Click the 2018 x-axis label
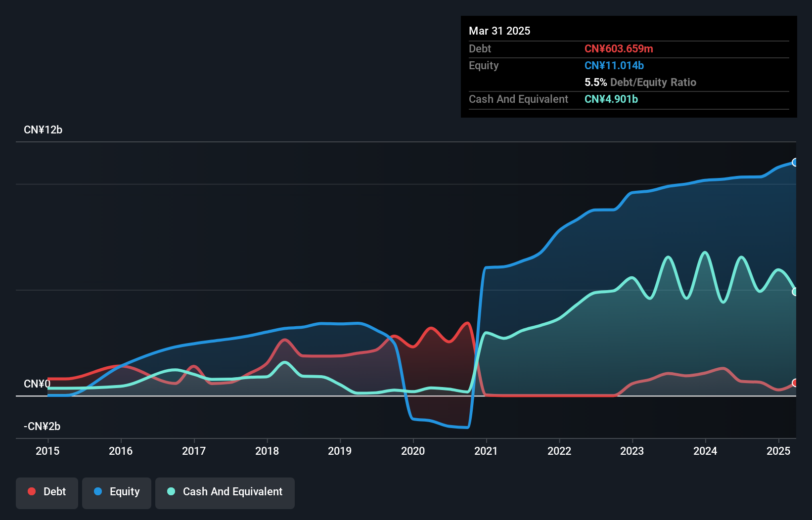 pos(267,451)
